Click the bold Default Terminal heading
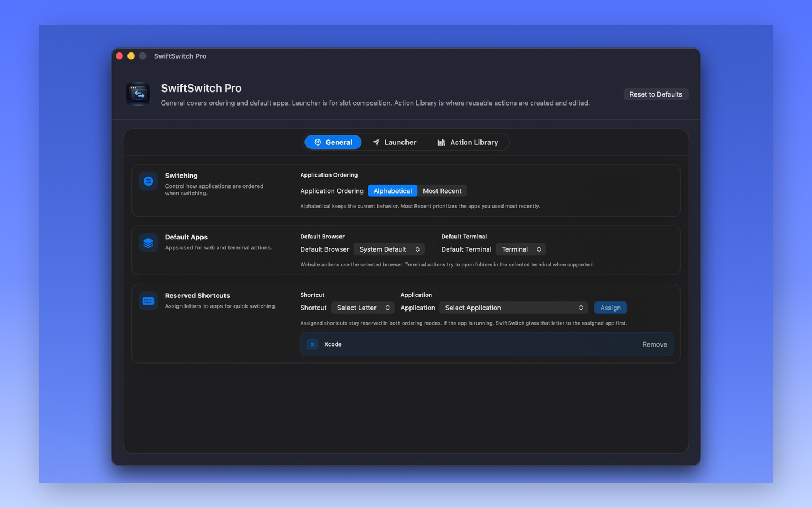The width and height of the screenshot is (812, 508). point(464,237)
